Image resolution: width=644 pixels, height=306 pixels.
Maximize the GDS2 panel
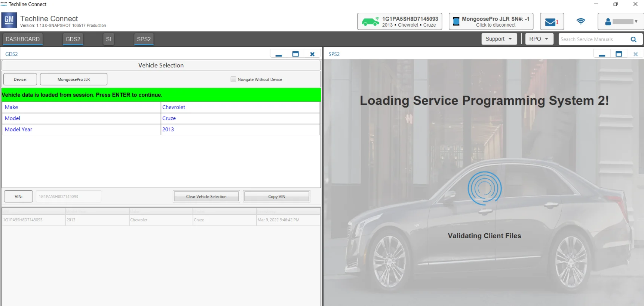coord(295,54)
